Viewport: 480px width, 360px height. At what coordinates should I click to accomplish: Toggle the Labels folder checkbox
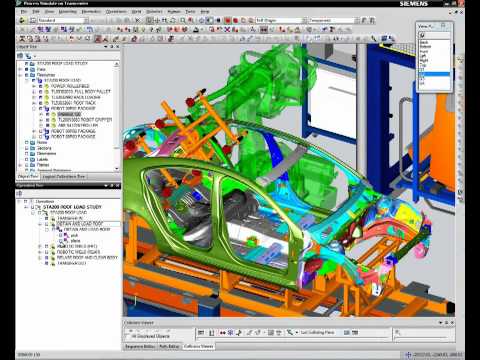click(x=27, y=159)
